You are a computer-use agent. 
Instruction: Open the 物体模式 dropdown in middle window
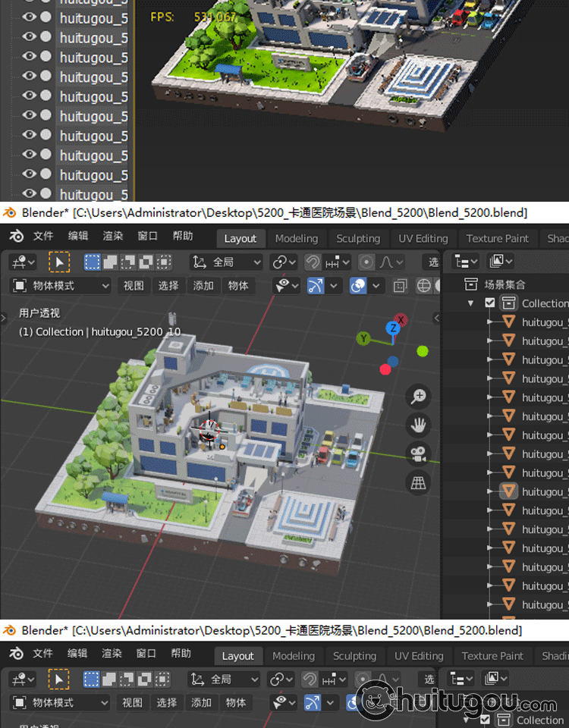tap(62, 286)
